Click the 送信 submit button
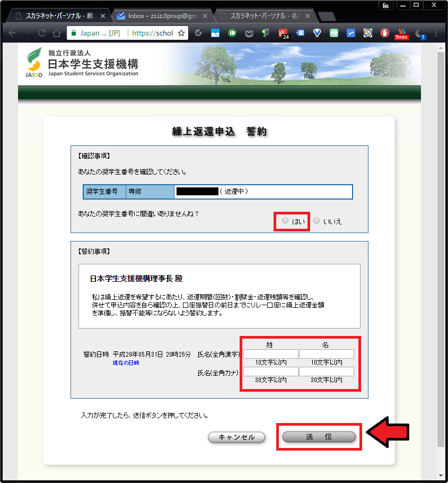 319,436
